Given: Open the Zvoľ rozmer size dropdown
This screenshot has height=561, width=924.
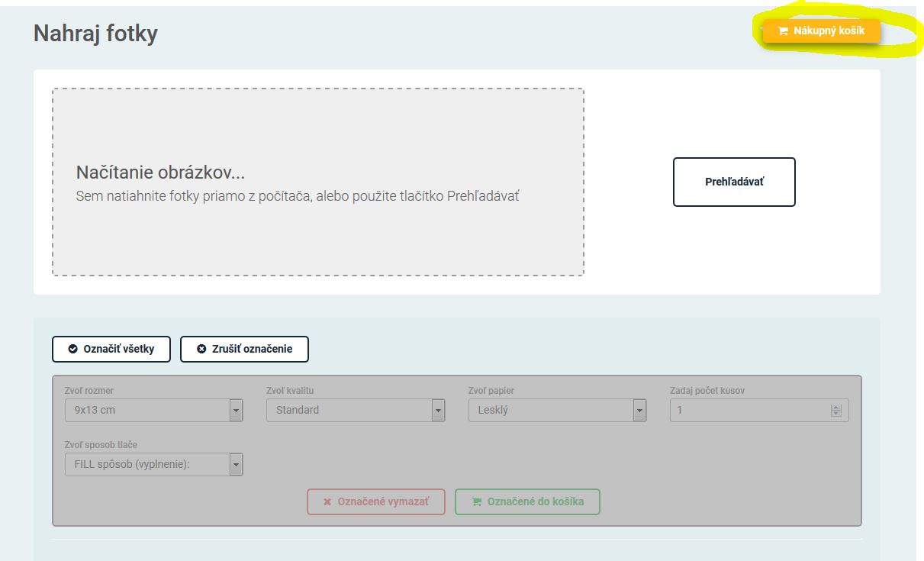Looking at the screenshot, I should (154, 410).
